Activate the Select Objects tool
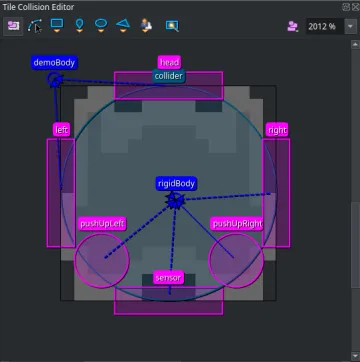 click(13, 26)
